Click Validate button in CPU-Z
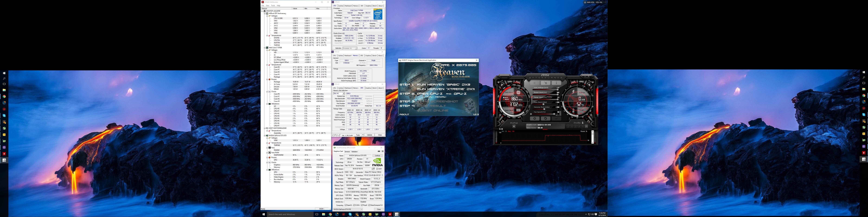The height and width of the screenshot is (217, 868). tap(370, 135)
